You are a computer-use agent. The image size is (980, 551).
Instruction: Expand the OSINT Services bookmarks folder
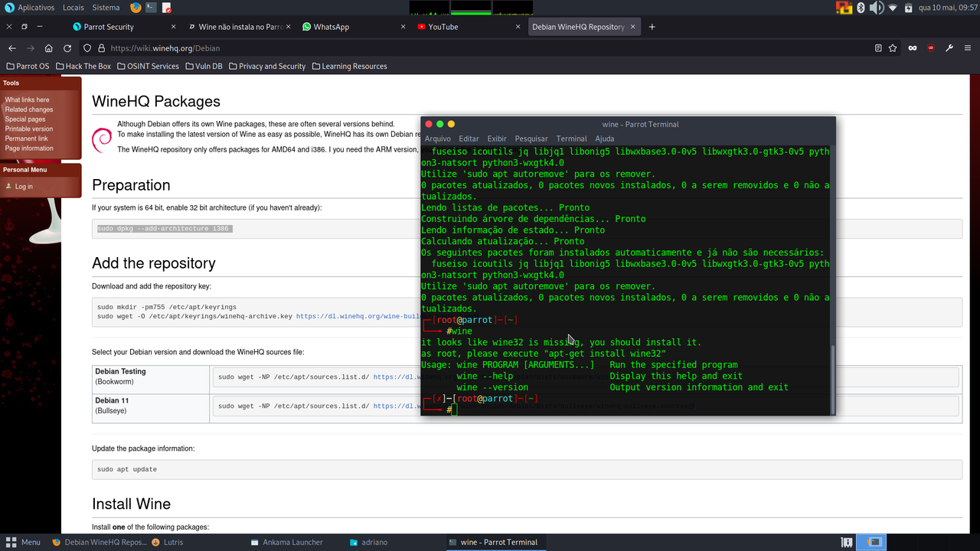pos(148,67)
